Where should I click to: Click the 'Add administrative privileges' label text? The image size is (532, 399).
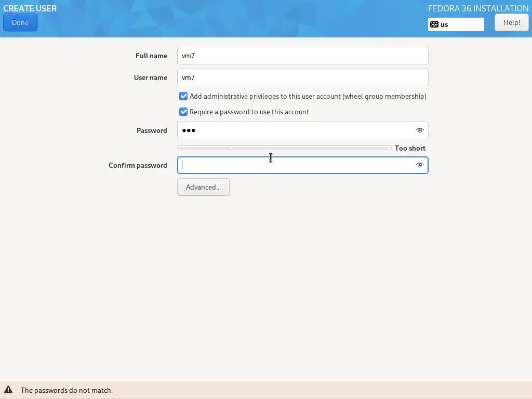pos(308,96)
